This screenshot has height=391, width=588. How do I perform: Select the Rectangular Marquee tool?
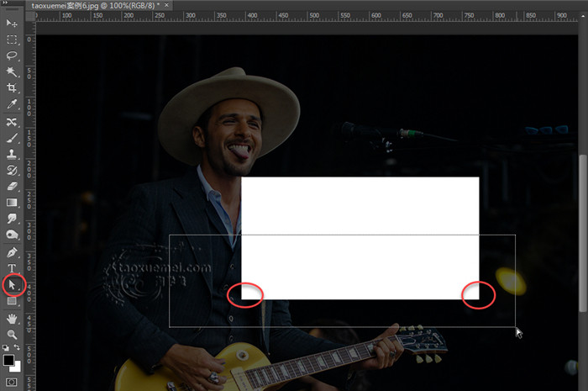(12, 40)
